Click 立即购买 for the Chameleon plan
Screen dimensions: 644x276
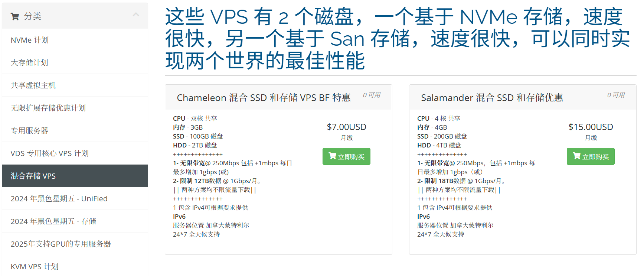coord(346,156)
